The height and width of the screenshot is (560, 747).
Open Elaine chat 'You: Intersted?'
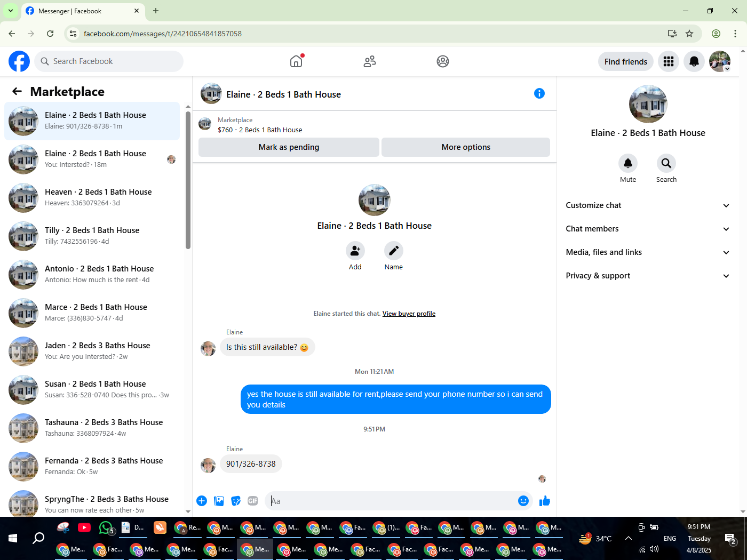[x=92, y=159]
